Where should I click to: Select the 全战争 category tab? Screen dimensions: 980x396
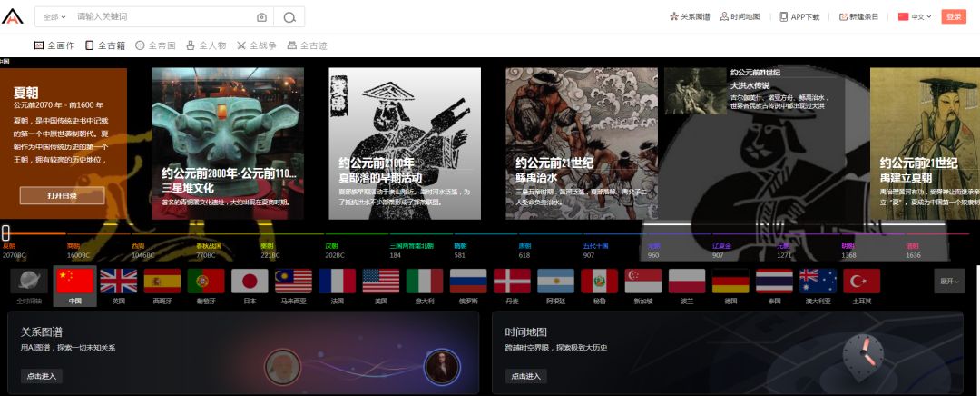256,45
